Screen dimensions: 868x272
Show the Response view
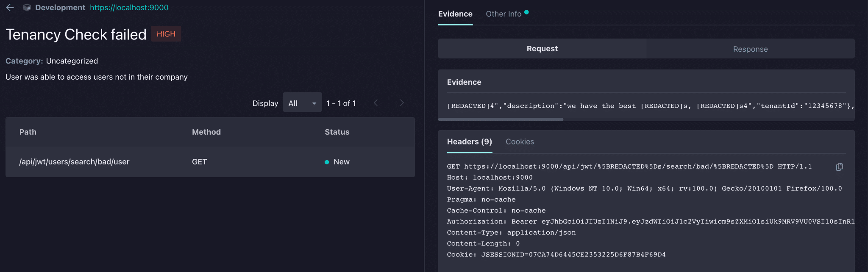750,49
